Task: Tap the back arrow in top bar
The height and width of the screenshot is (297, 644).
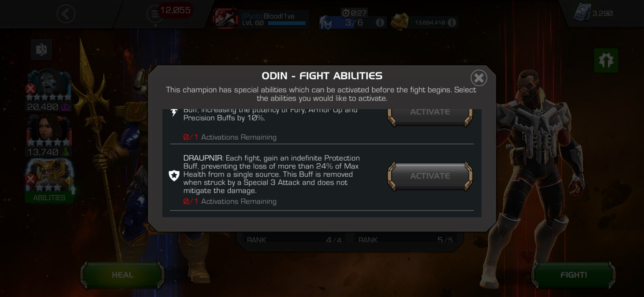Action: click(x=66, y=14)
